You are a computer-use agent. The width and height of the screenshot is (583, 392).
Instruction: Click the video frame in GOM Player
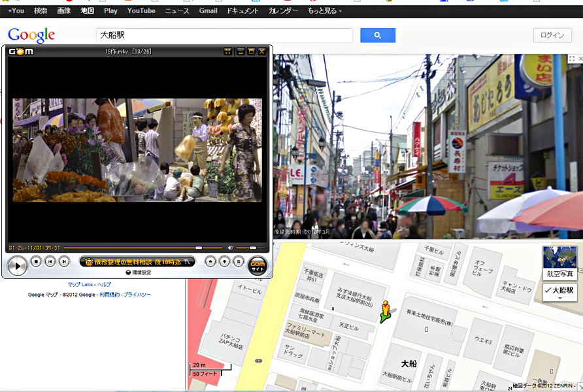click(x=137, y=150)
